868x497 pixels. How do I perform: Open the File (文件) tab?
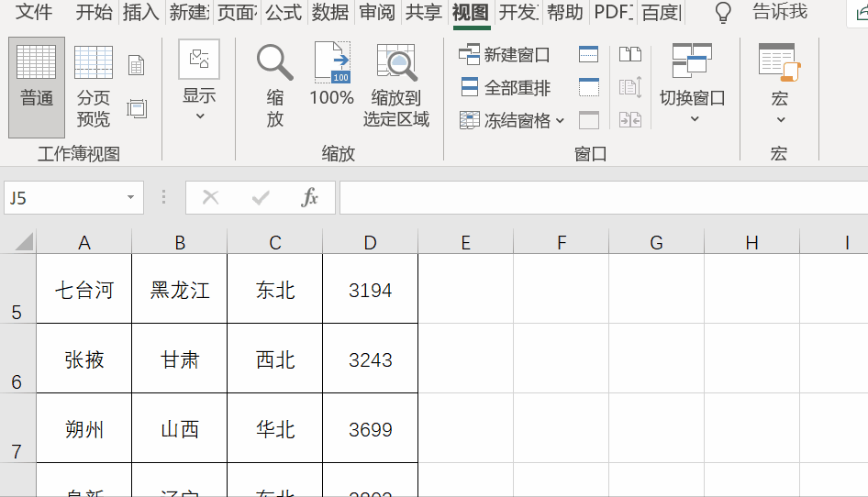coord(34,12)
